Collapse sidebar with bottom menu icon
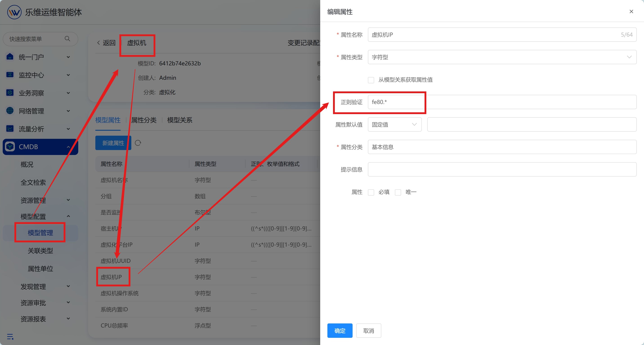This screenshot has height=345, width=644. click(x=10, y=336)
